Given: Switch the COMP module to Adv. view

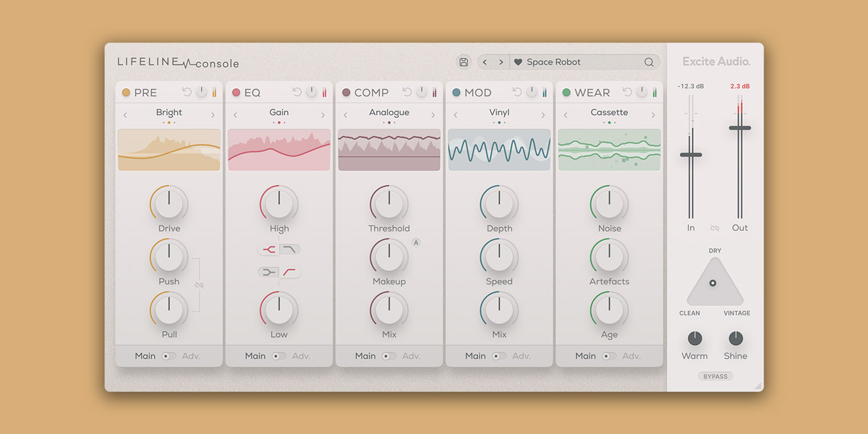Looking at the screenshot, I should (412, 356).
